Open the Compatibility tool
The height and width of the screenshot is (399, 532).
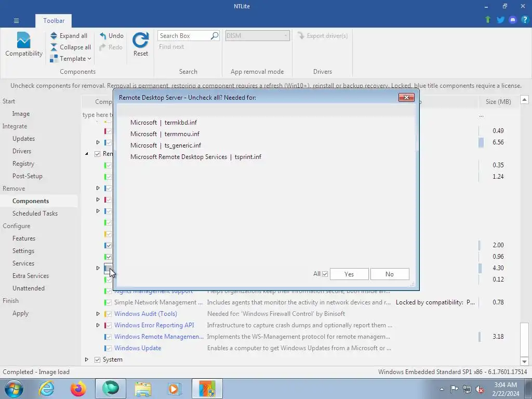[24, 45]
